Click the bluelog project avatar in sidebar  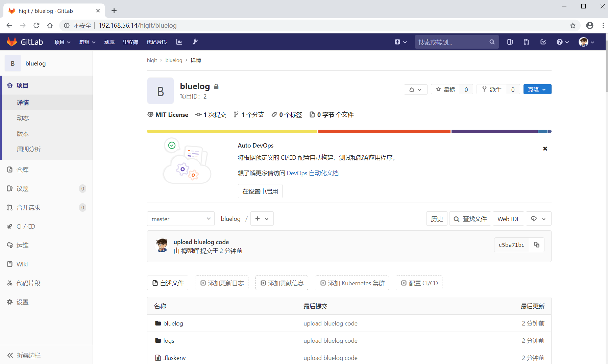pyautogui.click(x=13, y=63)
